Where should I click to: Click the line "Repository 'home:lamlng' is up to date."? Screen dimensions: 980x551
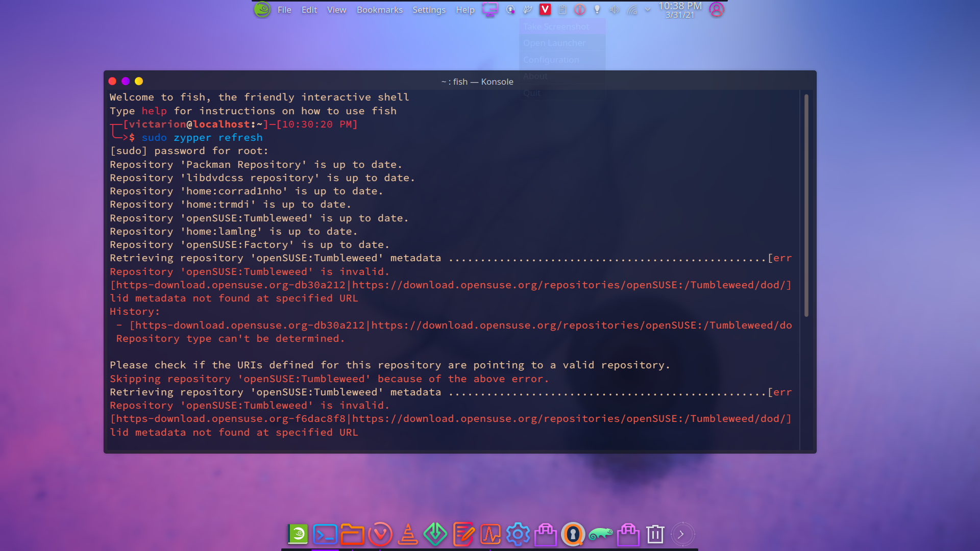[x=233, y=232]
